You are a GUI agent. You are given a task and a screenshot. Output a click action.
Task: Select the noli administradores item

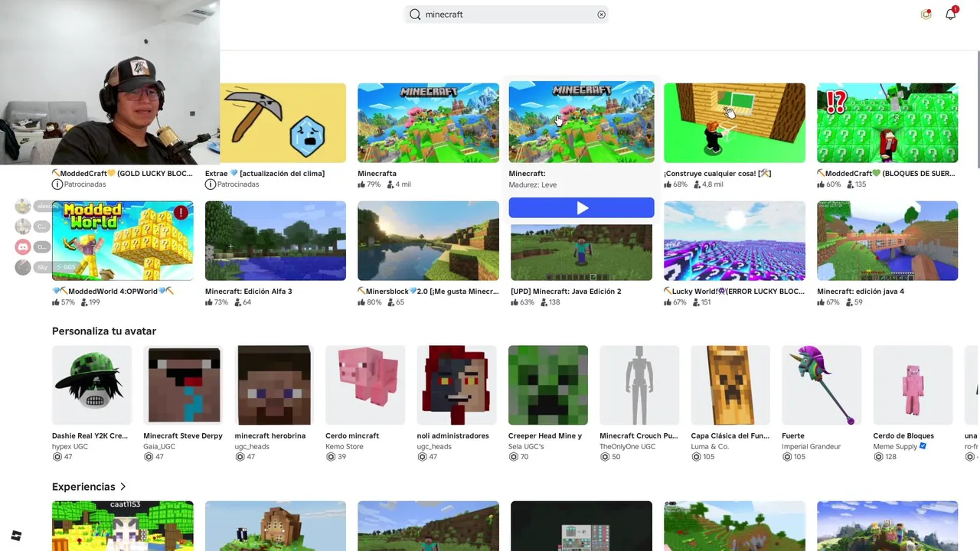[x=456, y=385]
